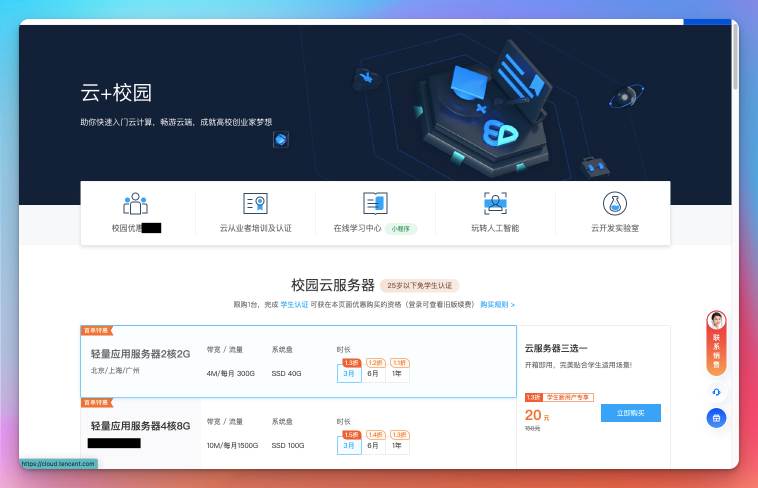Image resolution: width=758 pixels, height=488 pixels.
Task: Click the 北京/上海/广州 region text
Action: pos(115,370)
